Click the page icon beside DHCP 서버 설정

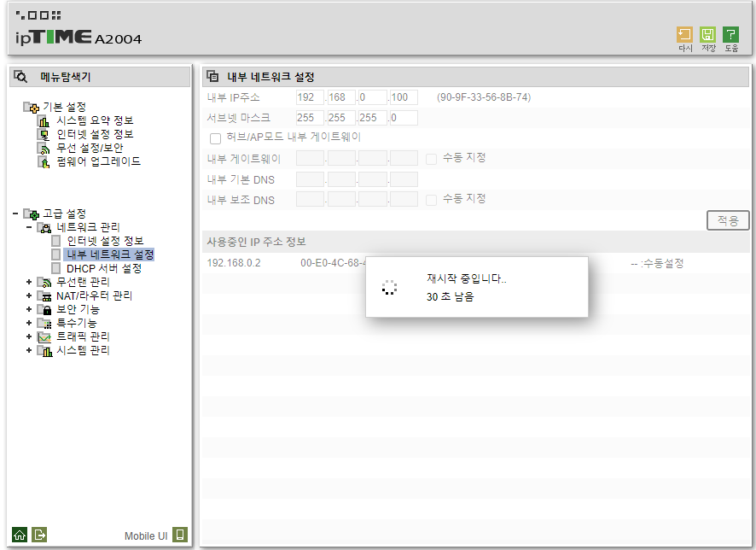coord(56,268)
